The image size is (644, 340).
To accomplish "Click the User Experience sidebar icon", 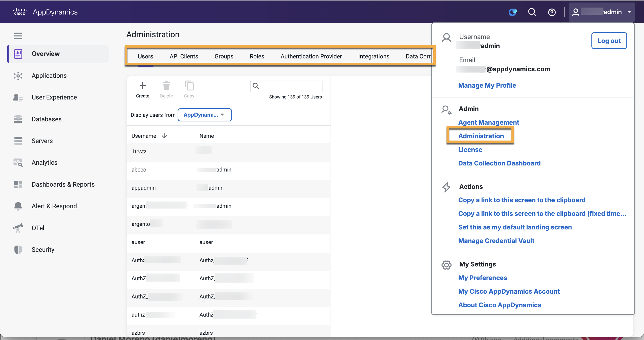I will pyautogui.click(x=18, y=97).
